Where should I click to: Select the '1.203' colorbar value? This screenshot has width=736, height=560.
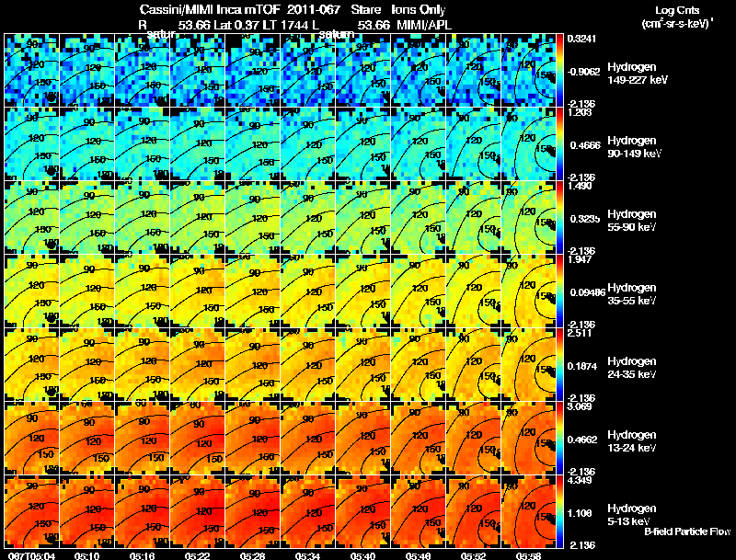(x=580, y=112)
